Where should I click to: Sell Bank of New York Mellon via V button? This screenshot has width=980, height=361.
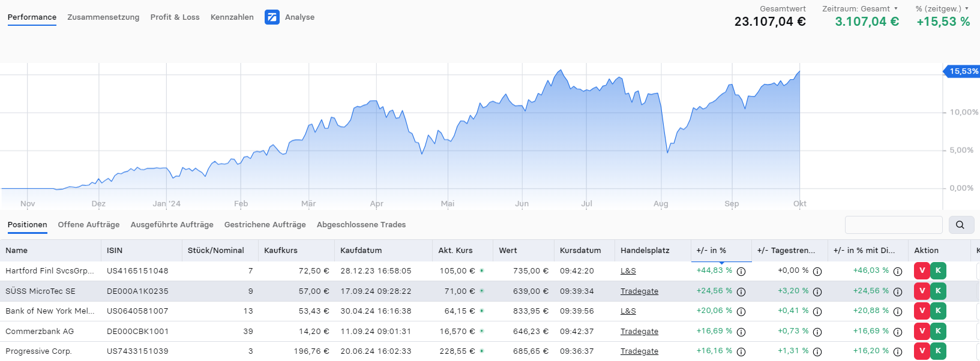pos(922,311)
